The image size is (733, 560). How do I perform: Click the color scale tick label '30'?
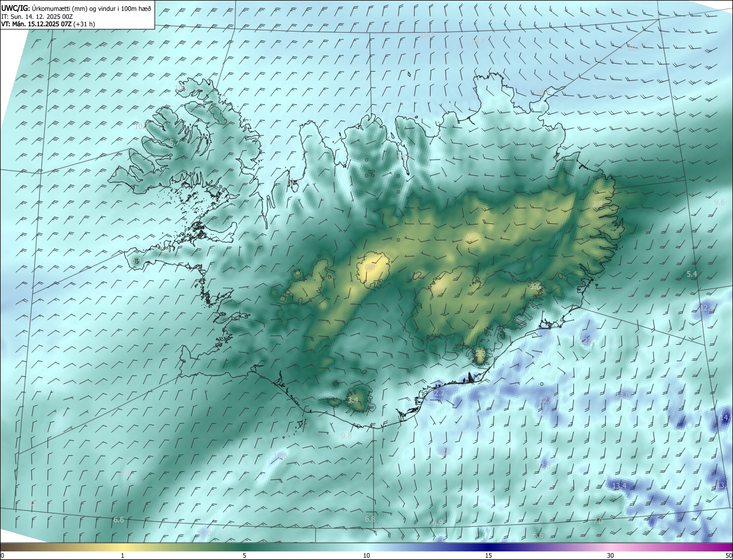click(610, 555)
